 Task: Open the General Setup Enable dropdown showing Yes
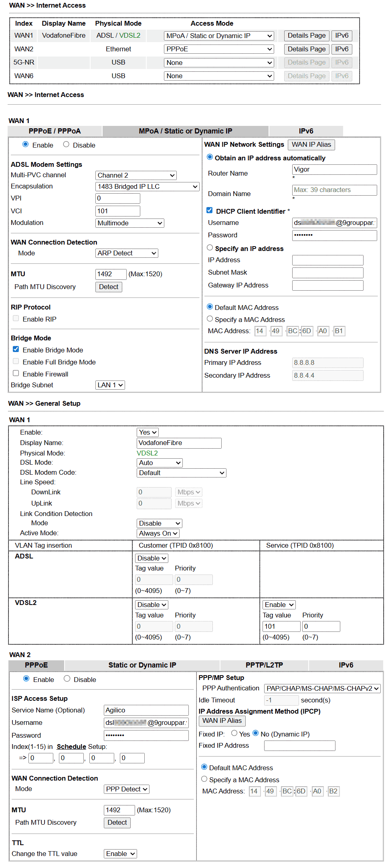(x=148, y=432)
